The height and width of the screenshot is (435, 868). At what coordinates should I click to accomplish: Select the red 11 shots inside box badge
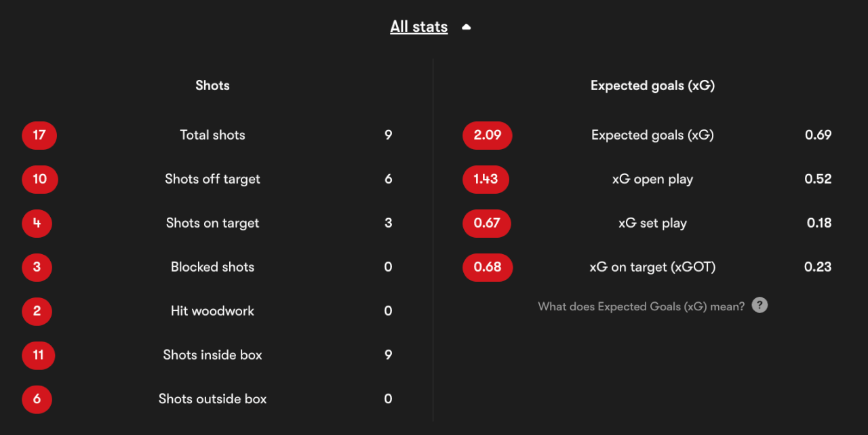(x=39, y=355)
